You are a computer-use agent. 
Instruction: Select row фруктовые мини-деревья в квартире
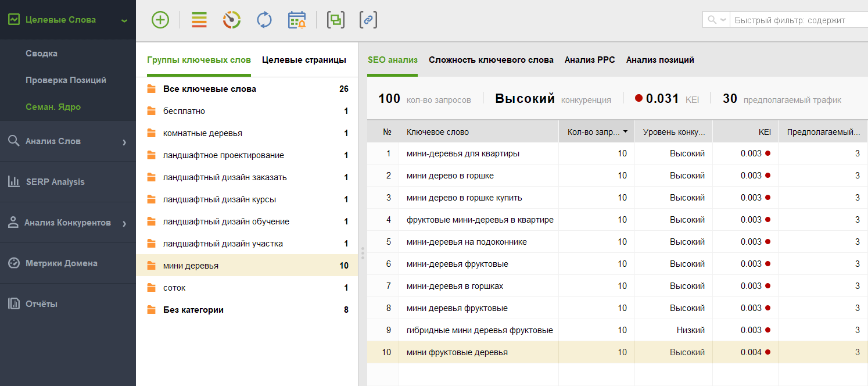click(x=618, y=220)
